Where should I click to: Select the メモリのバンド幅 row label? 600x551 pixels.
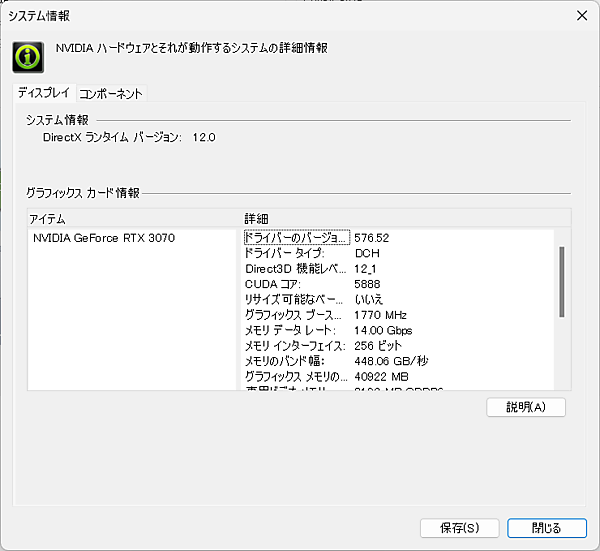pyautogui.click(x=285, y=361)
